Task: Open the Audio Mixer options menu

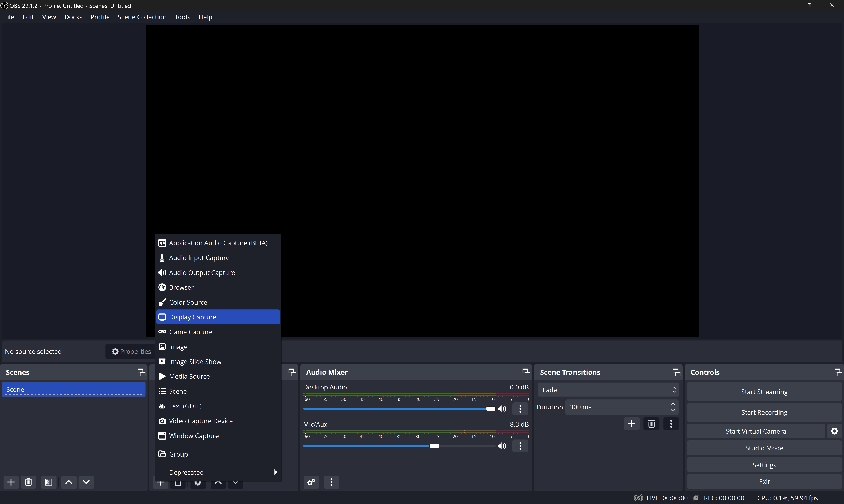Action: click(x=331, y=482)
